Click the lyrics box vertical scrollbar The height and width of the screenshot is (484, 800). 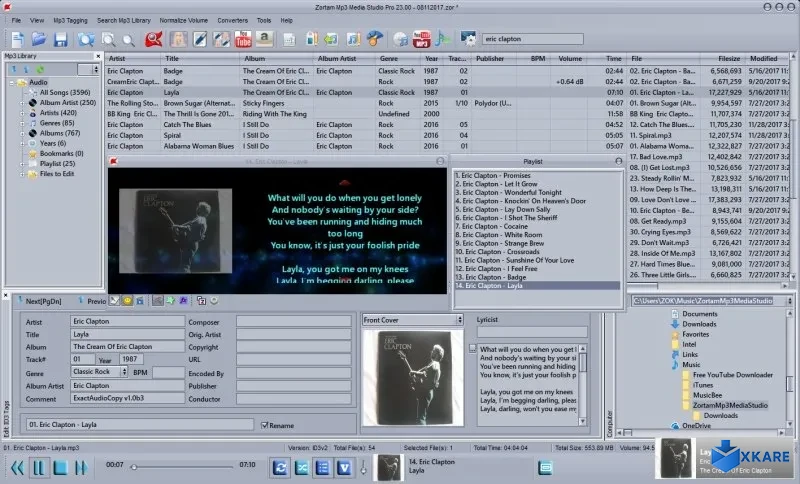(582, 385)
